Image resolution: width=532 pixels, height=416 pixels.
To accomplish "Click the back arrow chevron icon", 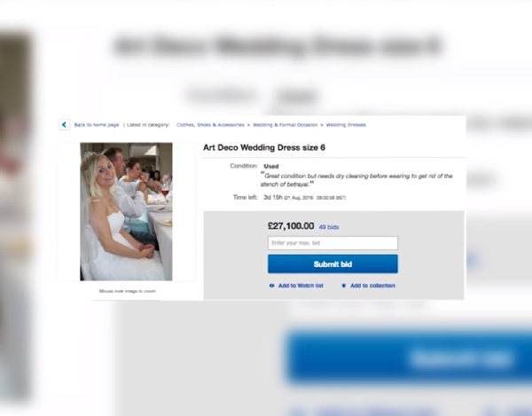I will (x=64, y=124).
